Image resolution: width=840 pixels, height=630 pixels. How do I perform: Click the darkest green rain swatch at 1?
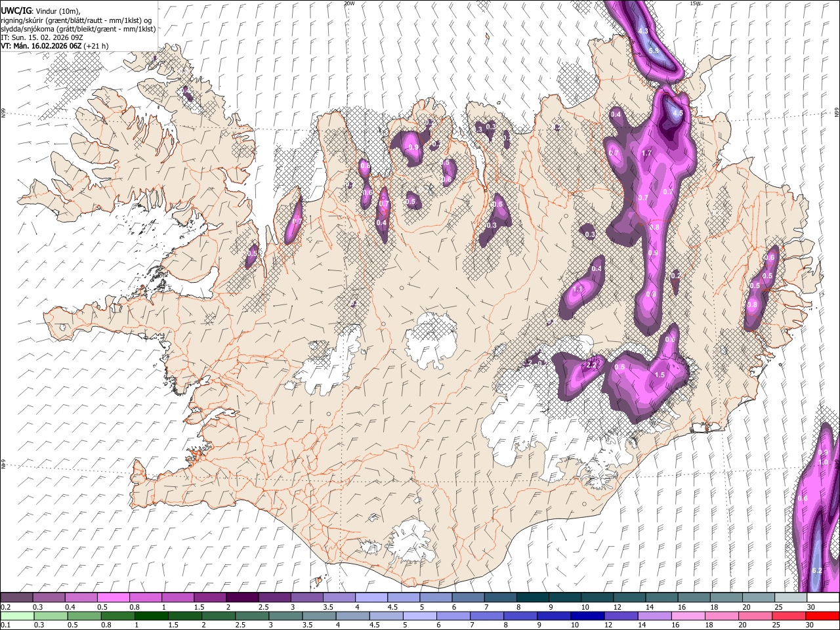pyautogui.click(x=151, y=616)
